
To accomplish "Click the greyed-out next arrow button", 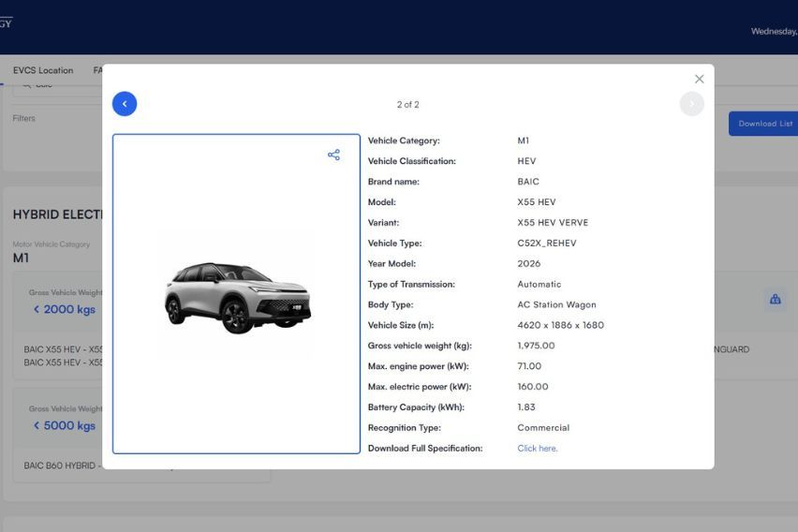I will tap(691, 104).
